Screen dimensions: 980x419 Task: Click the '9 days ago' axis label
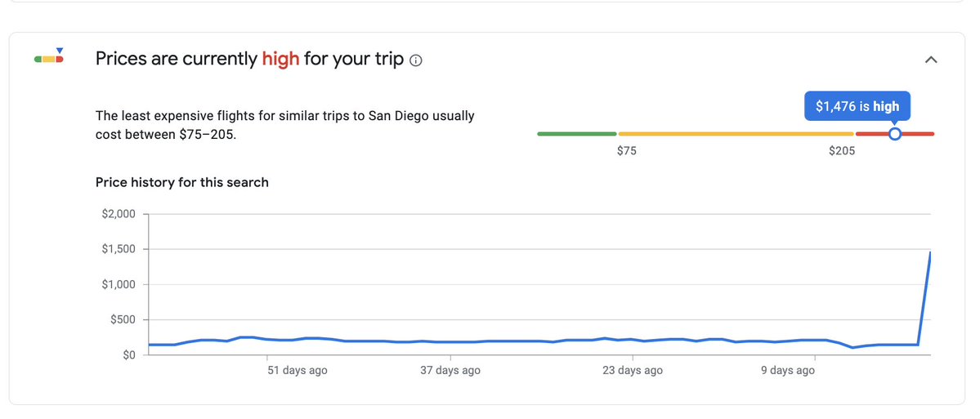(787, 370)
